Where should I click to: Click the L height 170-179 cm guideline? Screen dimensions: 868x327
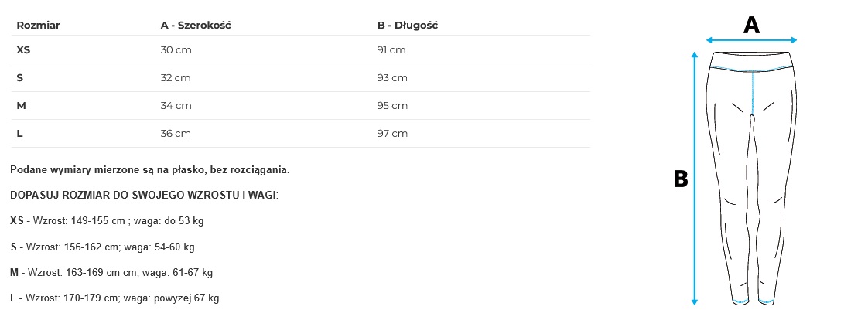(114, 298)
